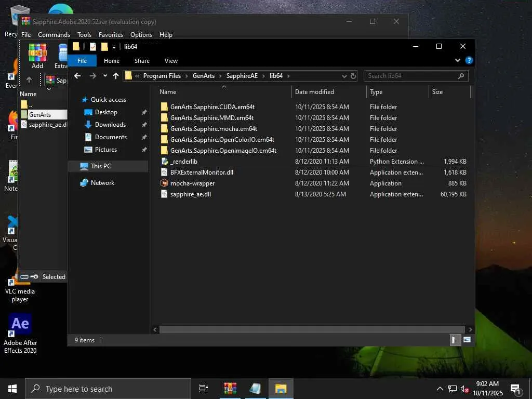The height and width of the screenshot is (399, 532).
Task: Open the notification center
Action: (x=515, y=389)
